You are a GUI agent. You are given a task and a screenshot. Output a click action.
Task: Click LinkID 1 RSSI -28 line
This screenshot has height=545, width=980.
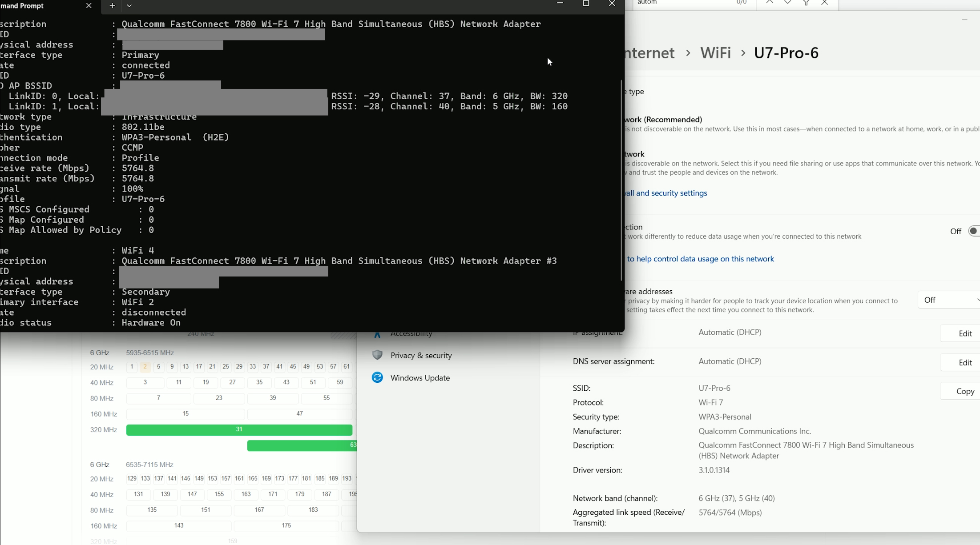pyautogui.click(x=449, y=106)
